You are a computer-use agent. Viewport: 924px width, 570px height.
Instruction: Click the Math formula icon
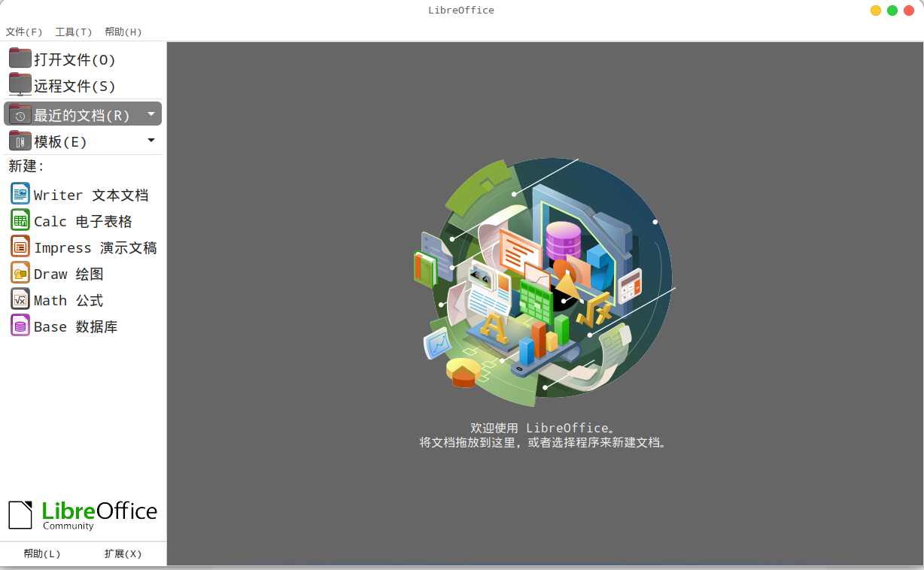[20, 299]
